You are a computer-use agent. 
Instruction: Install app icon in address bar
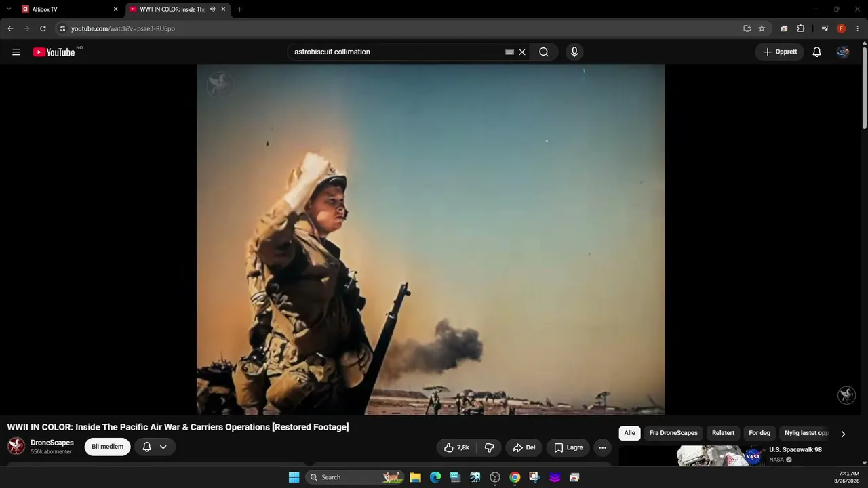click(x=747, y=28)
